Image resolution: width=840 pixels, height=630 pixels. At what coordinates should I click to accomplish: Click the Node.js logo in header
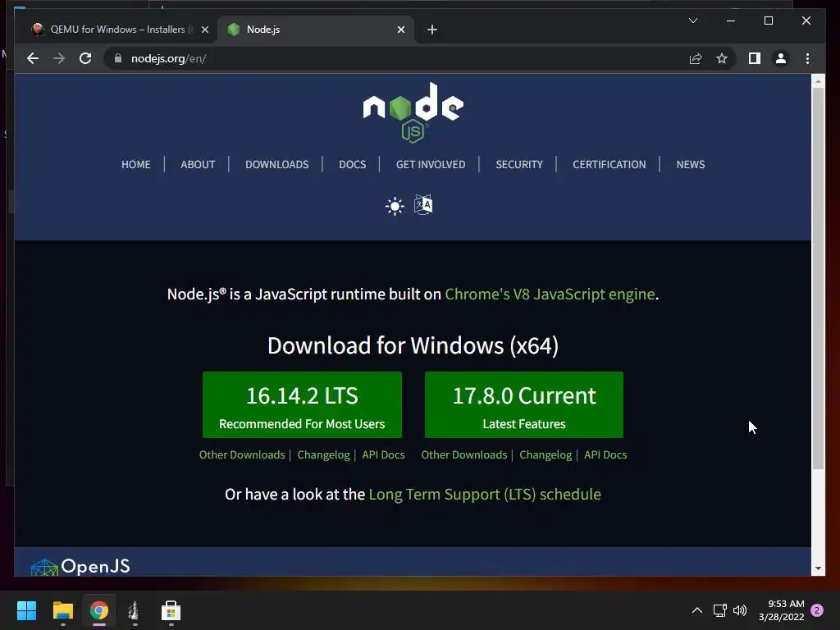pos(413,113)
